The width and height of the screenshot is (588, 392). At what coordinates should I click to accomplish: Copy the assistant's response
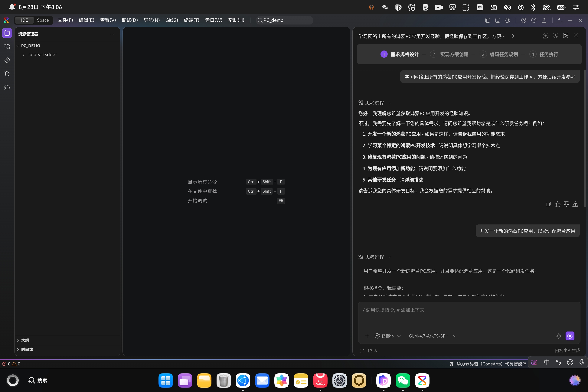point(548,204)
